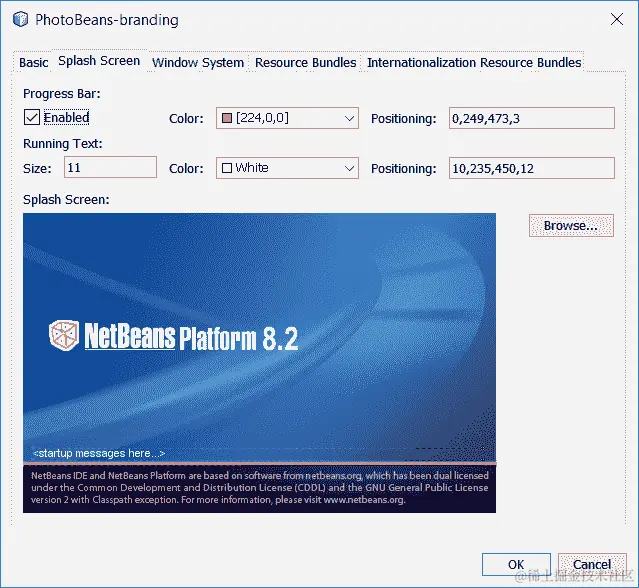Click the White color swatch square

(x=227, y=168)
